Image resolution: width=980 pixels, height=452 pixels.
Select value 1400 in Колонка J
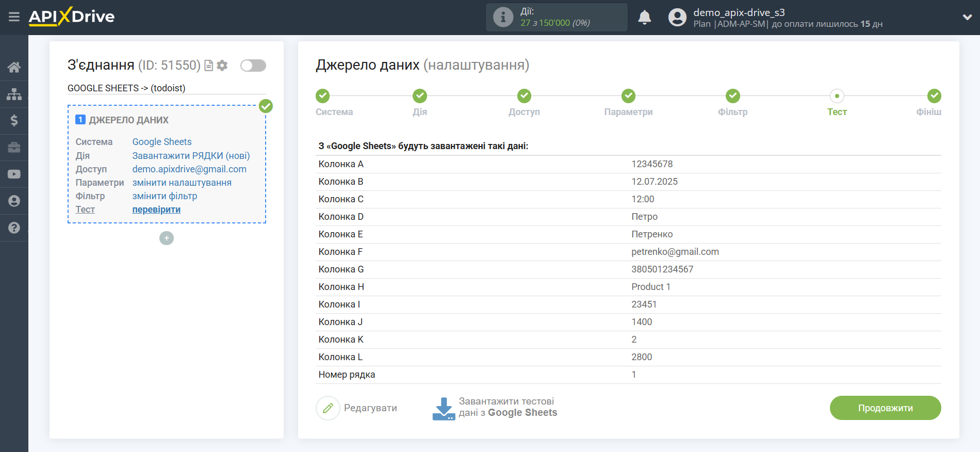click(x=642, y=322)
